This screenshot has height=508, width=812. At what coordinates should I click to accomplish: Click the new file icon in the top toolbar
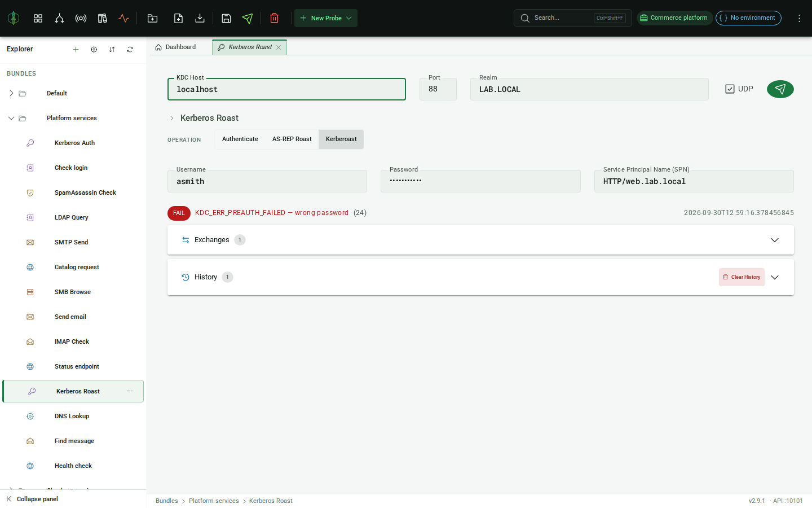tap(178, 18)
